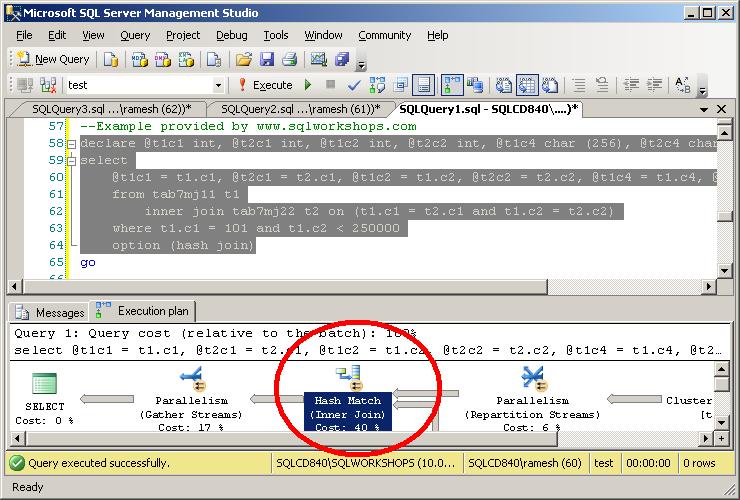Open the File menu

24,35
